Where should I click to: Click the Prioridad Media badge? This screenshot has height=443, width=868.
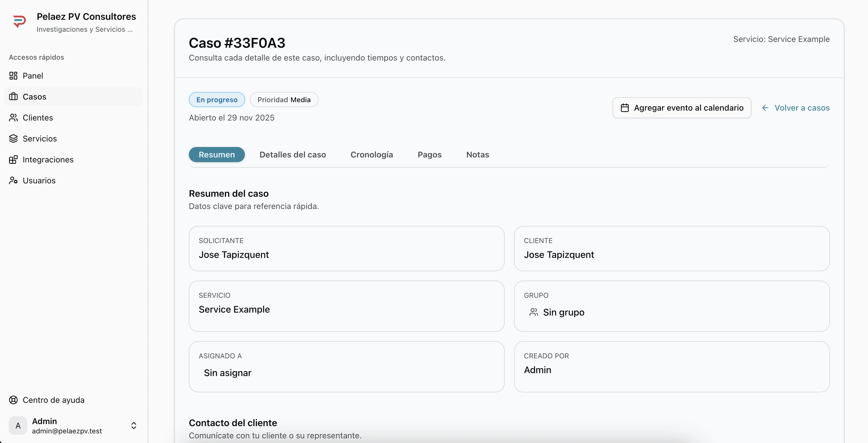tap(284, 100)
